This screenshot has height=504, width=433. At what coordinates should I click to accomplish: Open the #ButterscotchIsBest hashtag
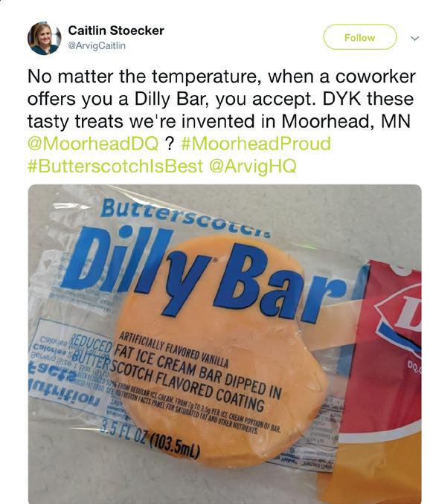coord(115,167)
